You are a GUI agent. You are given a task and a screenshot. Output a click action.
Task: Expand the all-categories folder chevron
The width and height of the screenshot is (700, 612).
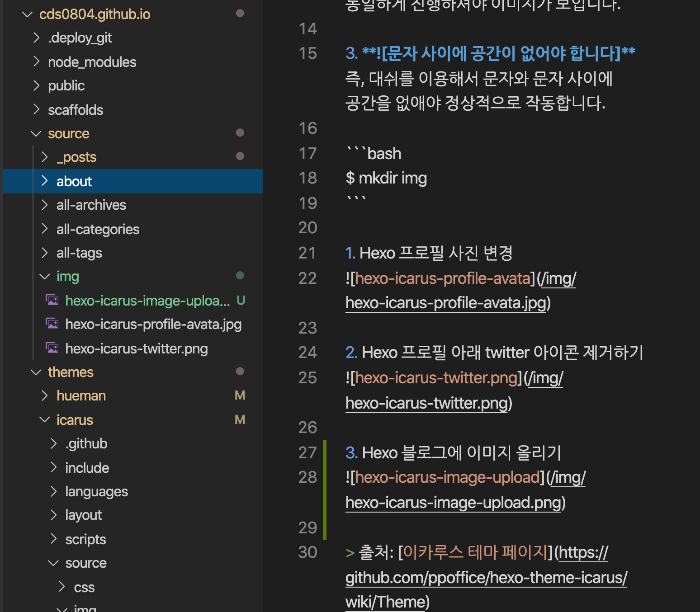point(45,229)
